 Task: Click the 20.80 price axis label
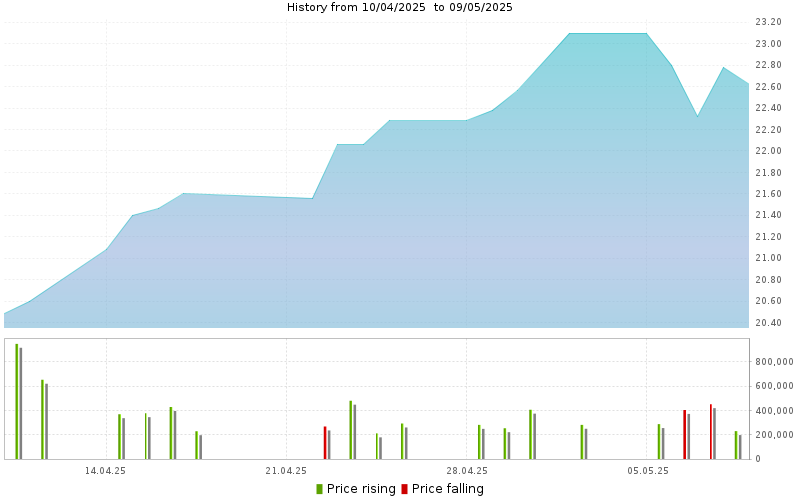pyautogui.click(x=768, y=280)
